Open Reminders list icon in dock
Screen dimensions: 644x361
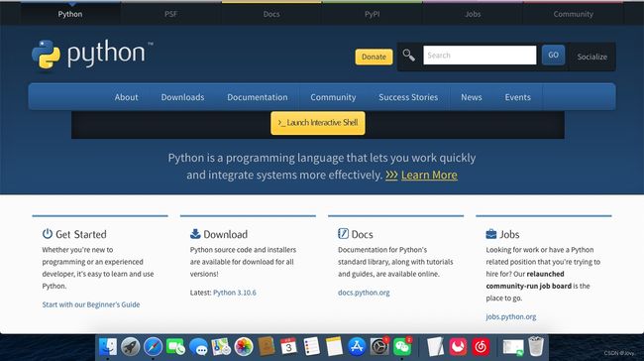pos(312,346)
